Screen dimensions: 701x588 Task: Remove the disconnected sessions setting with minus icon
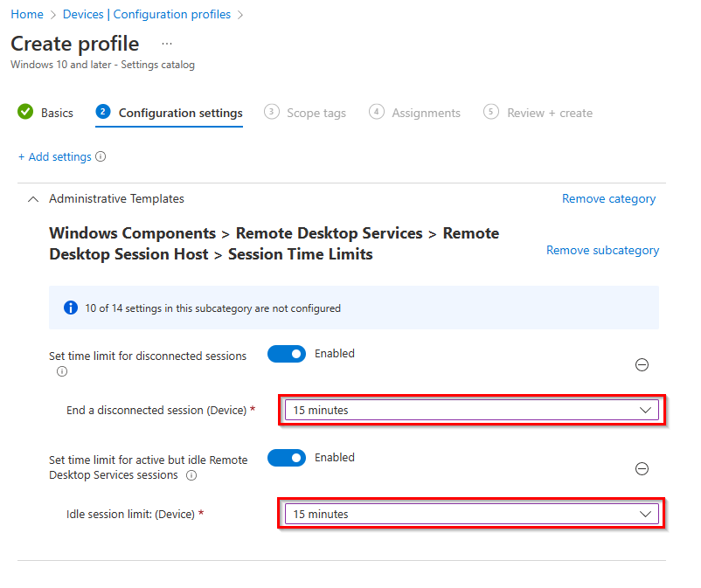642,365
